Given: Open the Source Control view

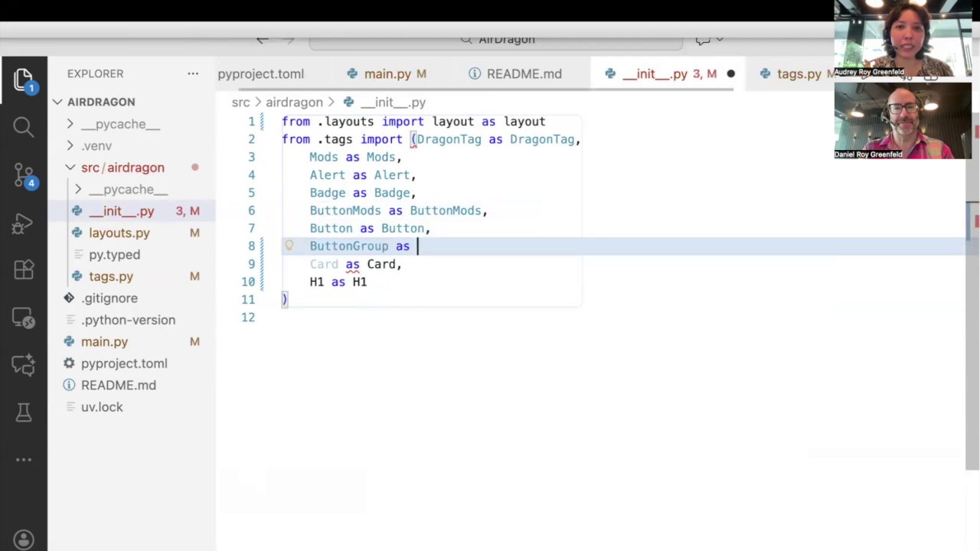Looking at the screenshot, I should click(x=23, y=174).
